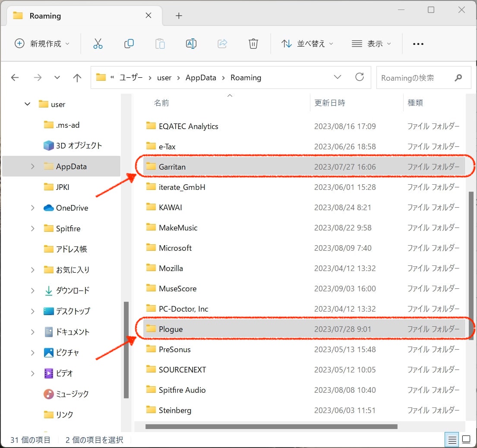Viewport: 477px width, 448px height.
Task: Open the 新規作成 dropdown
Action: 42,44
